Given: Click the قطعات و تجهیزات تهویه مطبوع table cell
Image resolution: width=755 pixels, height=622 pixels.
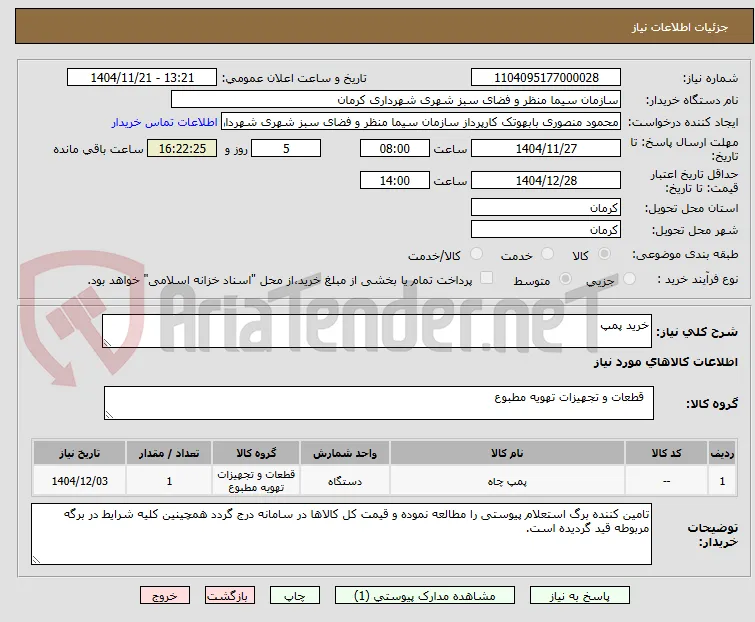Looking at the screenshot, I should coord(256,481).
